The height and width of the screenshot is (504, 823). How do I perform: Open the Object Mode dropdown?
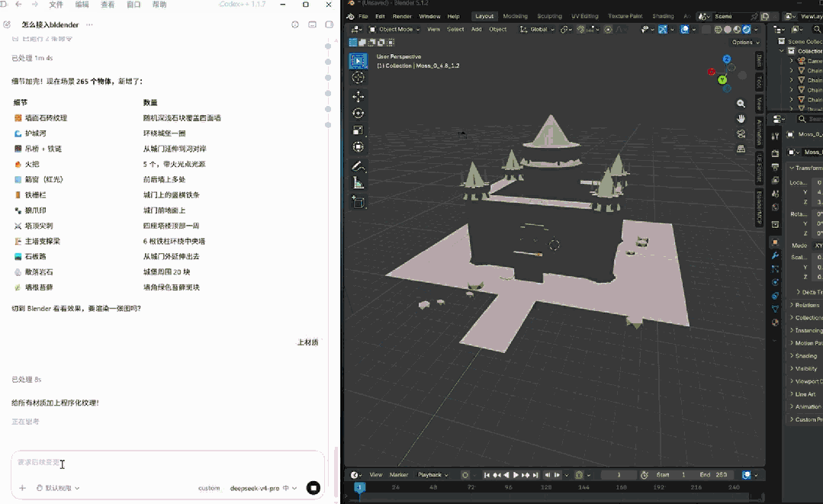394,30
